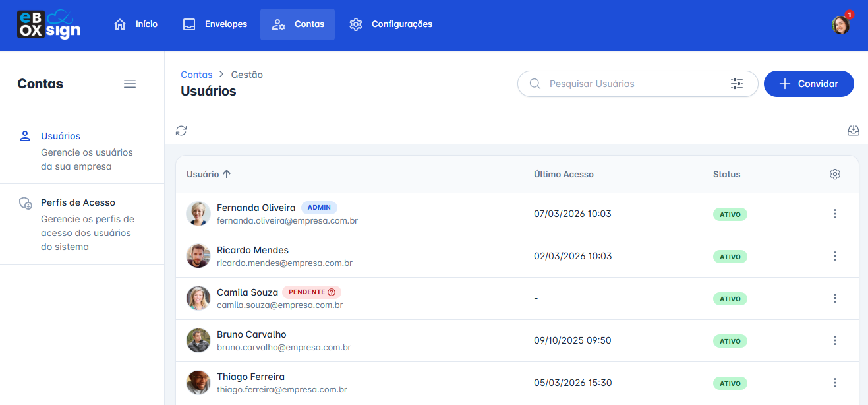Click pending help icon beside Camila Souza
868x405 pixels.
(332, 292)
